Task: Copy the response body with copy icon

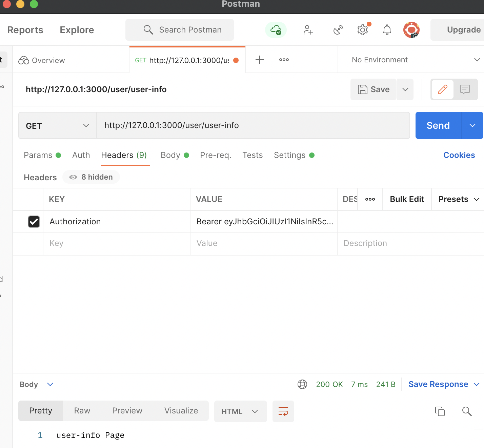Action: coord(440,411)
